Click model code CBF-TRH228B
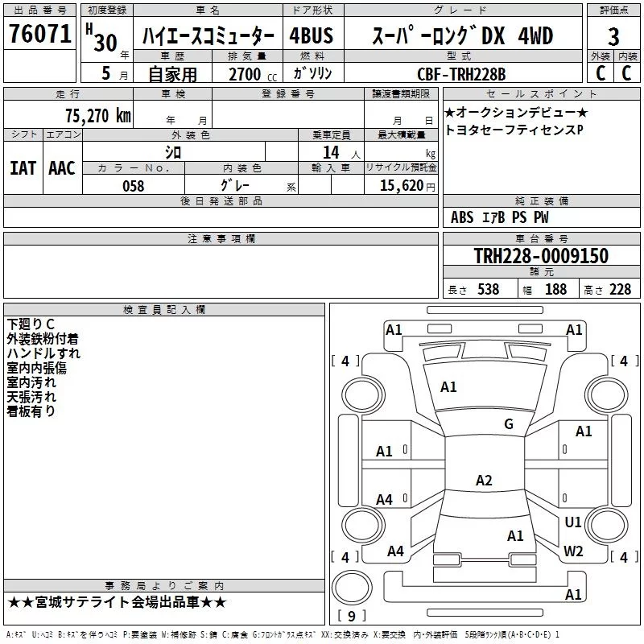The image size is (644, 644). tap(461, 74)
